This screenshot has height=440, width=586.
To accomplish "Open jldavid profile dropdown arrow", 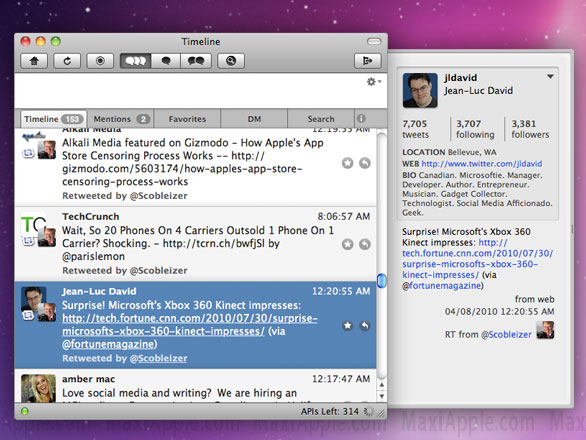I will [550, 77].
